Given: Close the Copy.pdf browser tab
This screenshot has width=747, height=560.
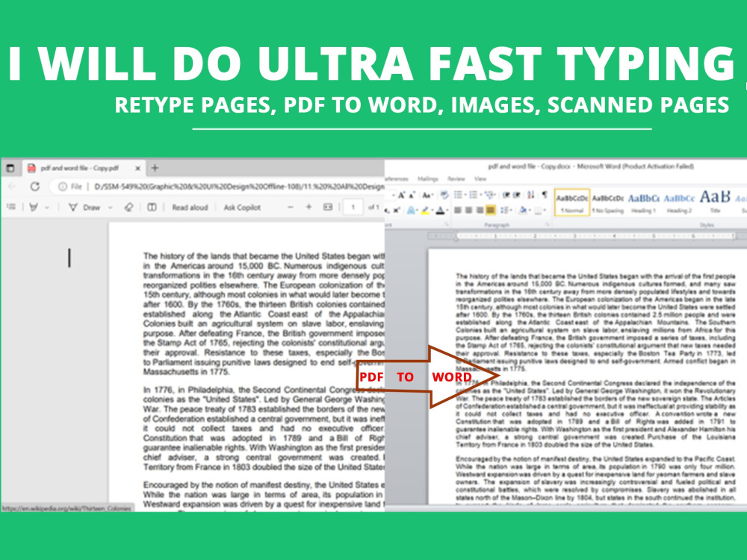Looking at the screenshot, I should click(137, 168).
